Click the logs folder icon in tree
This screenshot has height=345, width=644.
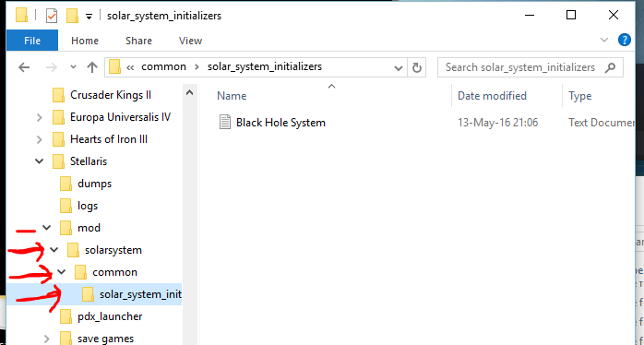[66, 206]
